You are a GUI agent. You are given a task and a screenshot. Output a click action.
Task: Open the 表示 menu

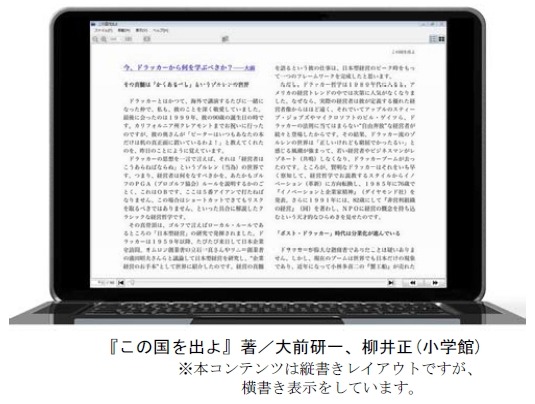[142, 30]
